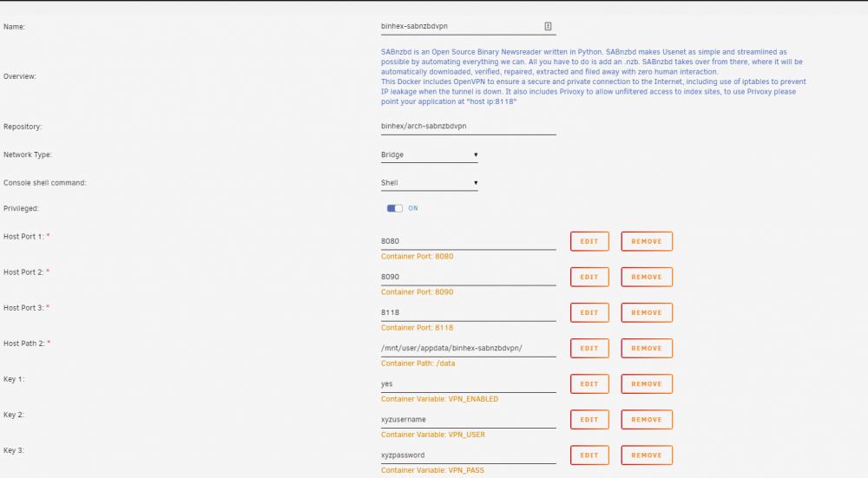The image size is (868, 478).
Task: Click REMOVE for Host Port 3
Action: click(647, 312)
